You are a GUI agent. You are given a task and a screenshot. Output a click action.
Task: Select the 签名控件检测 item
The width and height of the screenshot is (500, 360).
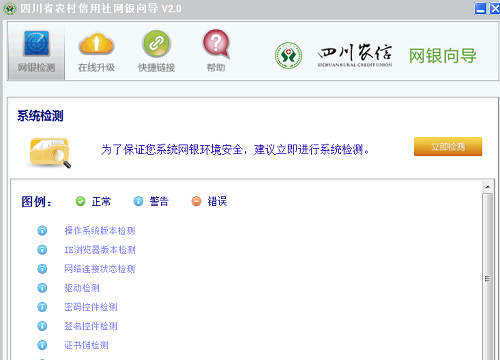point(91,326)
